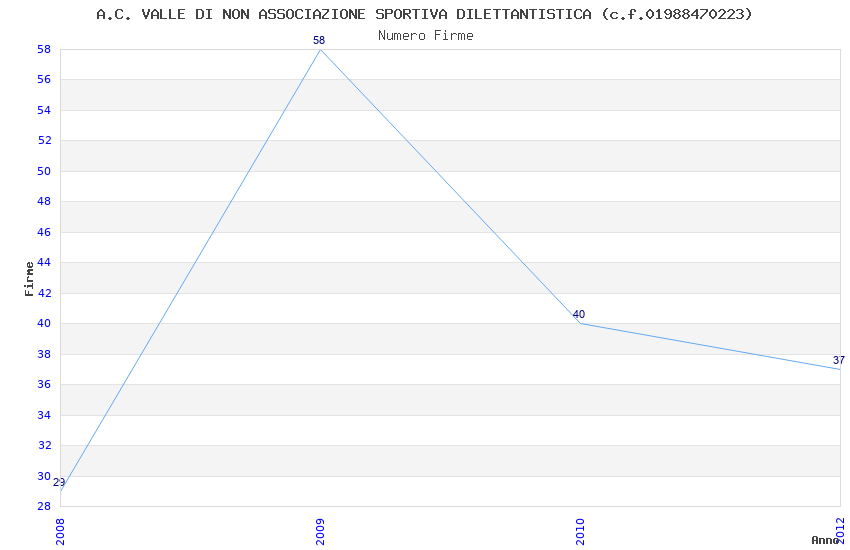Viewport: 850px width, 550px height.
Task: Click the x-axis year 2010
Action: click(580, 532)
